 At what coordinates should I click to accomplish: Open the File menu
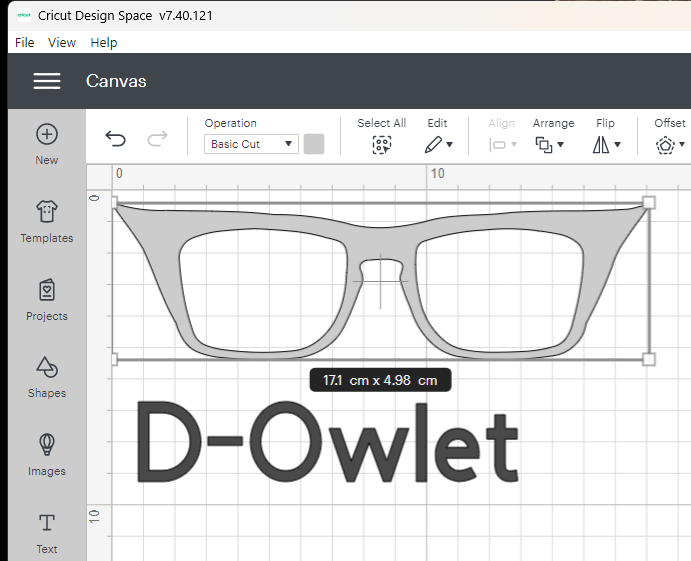(x=25, y=42)
